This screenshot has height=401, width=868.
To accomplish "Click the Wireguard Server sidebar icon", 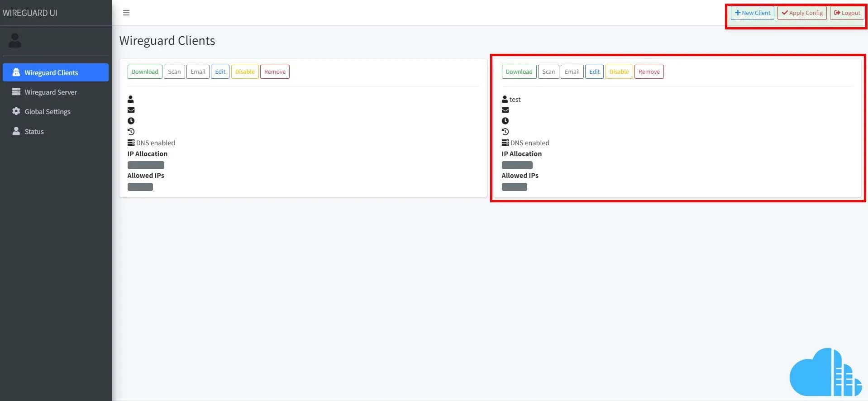I will 16,92.
